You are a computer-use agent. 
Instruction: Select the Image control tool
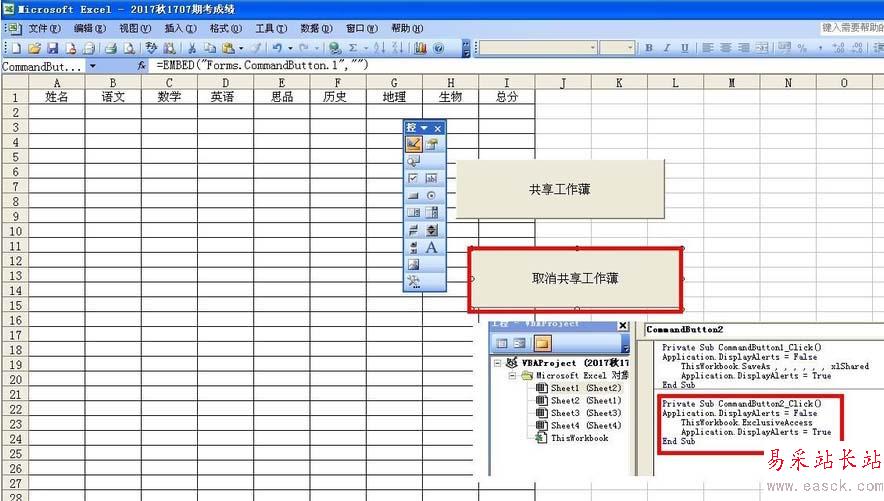pyautogui.click(x=413, y=264)
